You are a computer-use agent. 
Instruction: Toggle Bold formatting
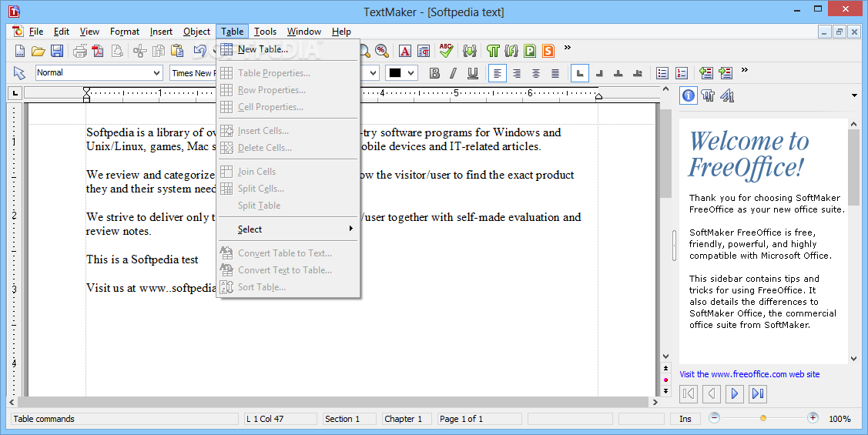tap(434, 73)
